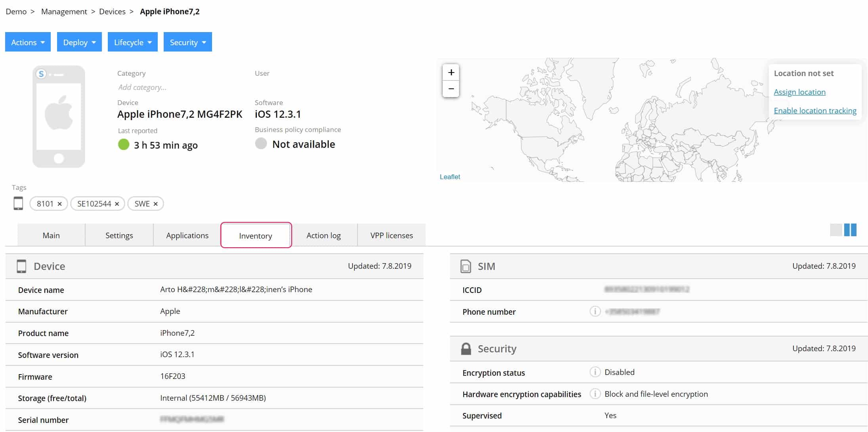The width and height of the screenshot is (868, 432).
Task: Click the SE102544 tag label
Action: (94, 204)
